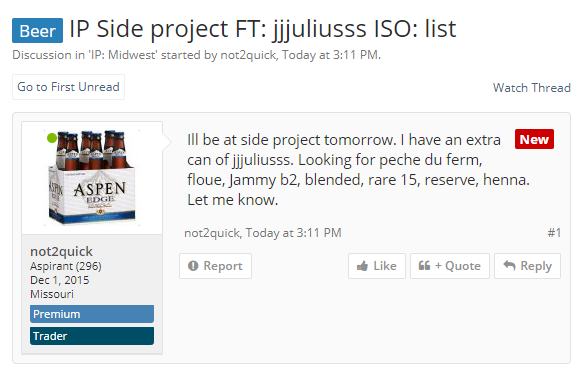Click the quotation mark Quote icon
This screenshot has height=375, width=586.
pos(424,266)
